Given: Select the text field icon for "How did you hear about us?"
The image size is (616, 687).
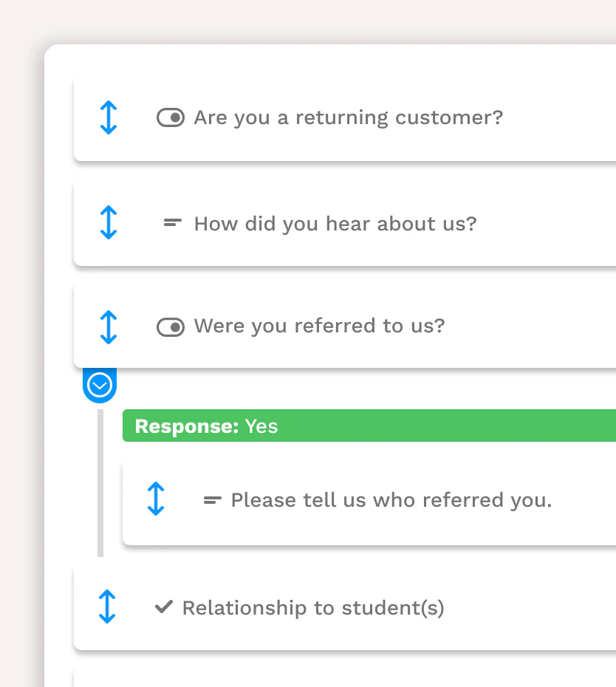Looking at the screenshot, I should click(x=171, y=223).
